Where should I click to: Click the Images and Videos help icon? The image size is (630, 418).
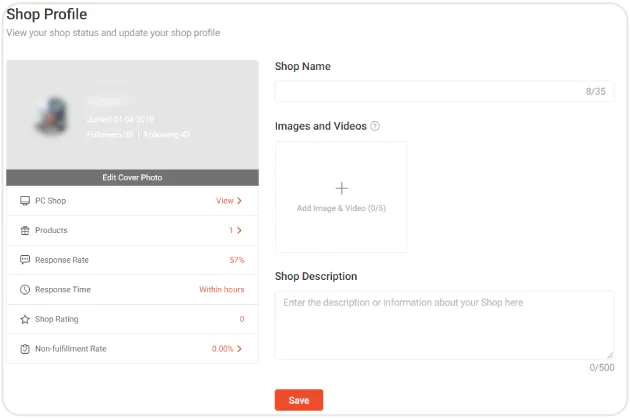click(x=375, y=126)
